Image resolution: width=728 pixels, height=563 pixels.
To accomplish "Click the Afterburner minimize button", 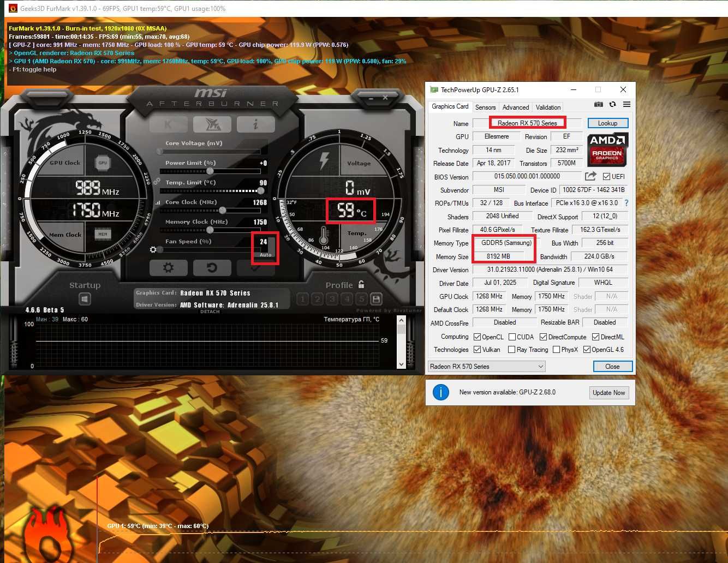I will coord(371,98).
